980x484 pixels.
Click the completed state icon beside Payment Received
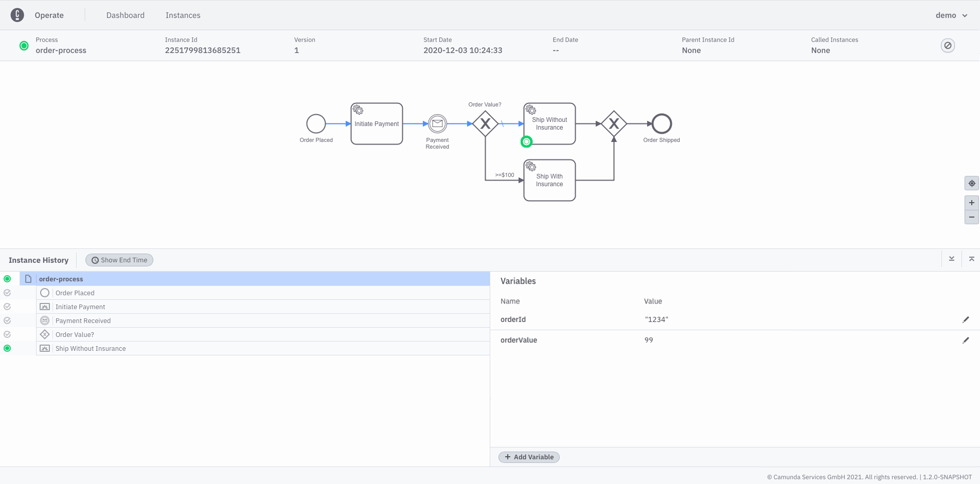[7, 320]
